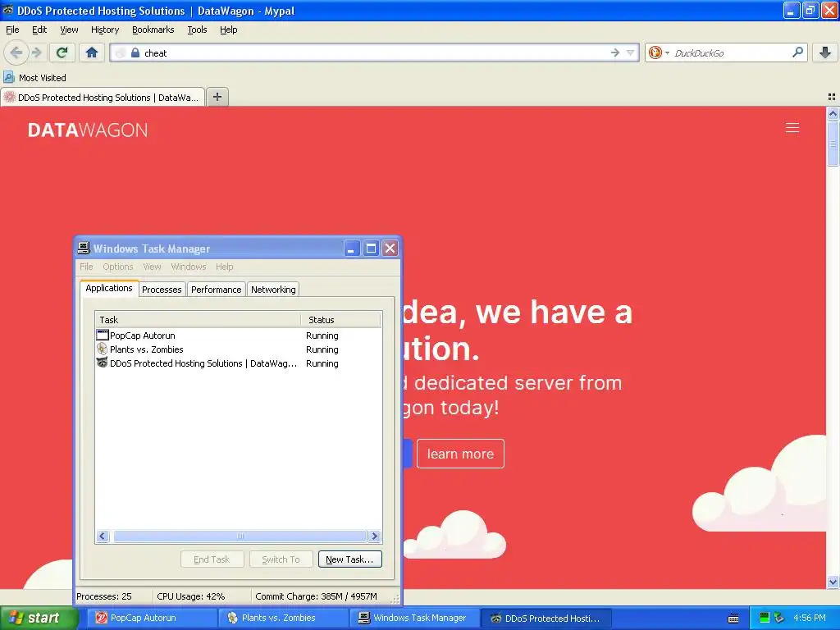The height and width of the screenshot is (630, 840).
Task: Minimize the Task Manager window
Action: click(x=351, y=248)
